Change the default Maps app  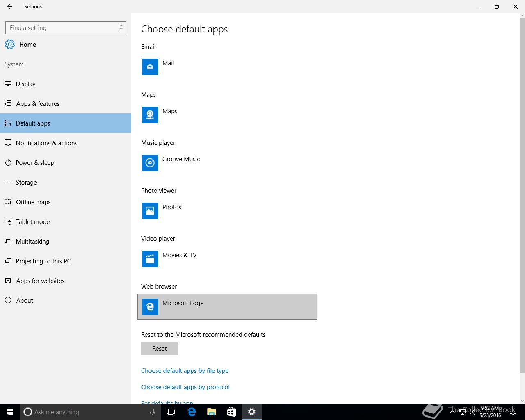227,115
